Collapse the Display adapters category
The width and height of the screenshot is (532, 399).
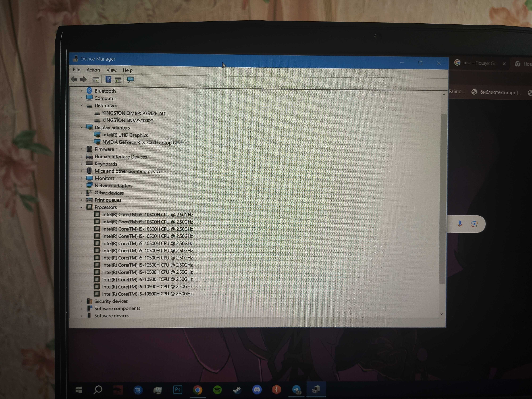point(82,127)
